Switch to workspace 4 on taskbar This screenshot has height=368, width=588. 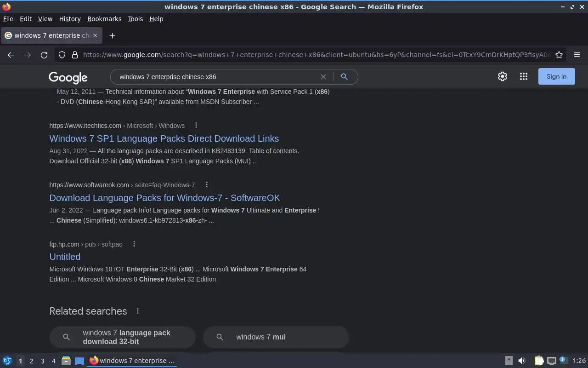pyautogui.click(x=53, y=361)
